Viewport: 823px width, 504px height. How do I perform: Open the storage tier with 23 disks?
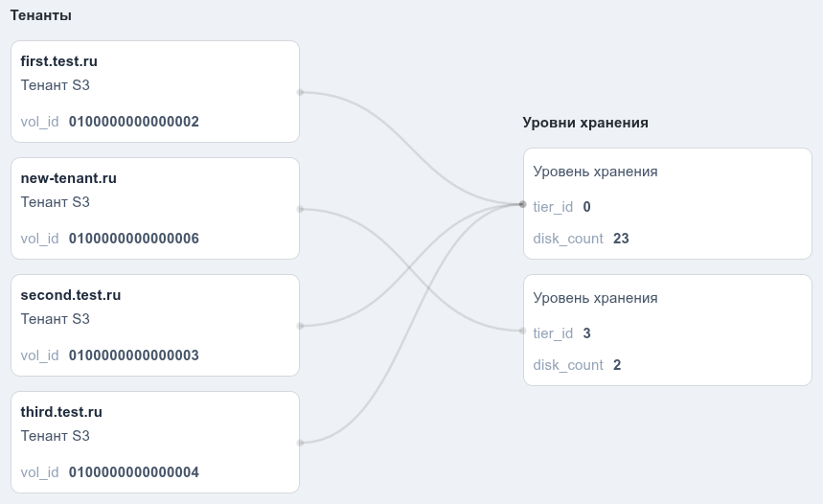click(668, 204)
